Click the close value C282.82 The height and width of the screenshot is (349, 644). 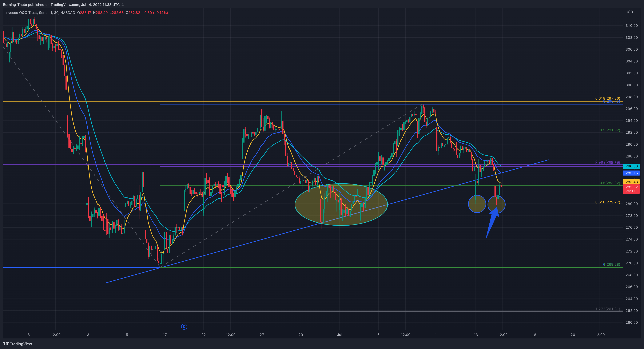coord(133,13)
